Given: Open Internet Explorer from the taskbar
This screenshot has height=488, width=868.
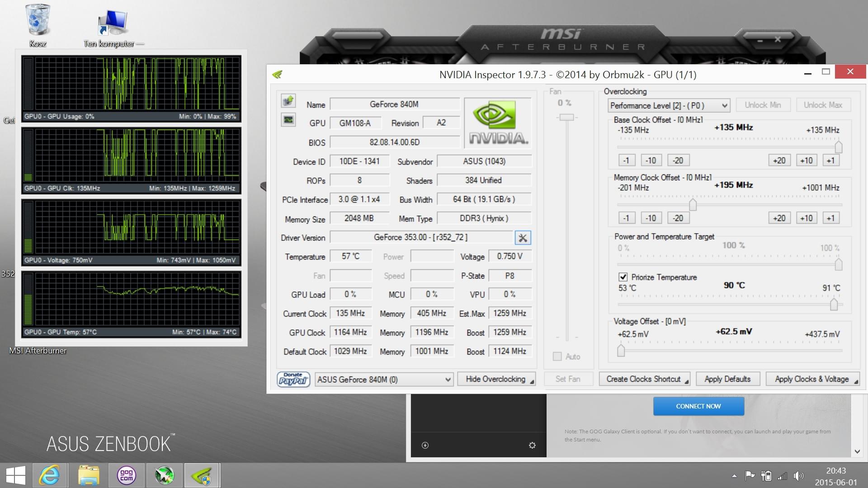Looking at the screenshot, I should pos(49,475).
